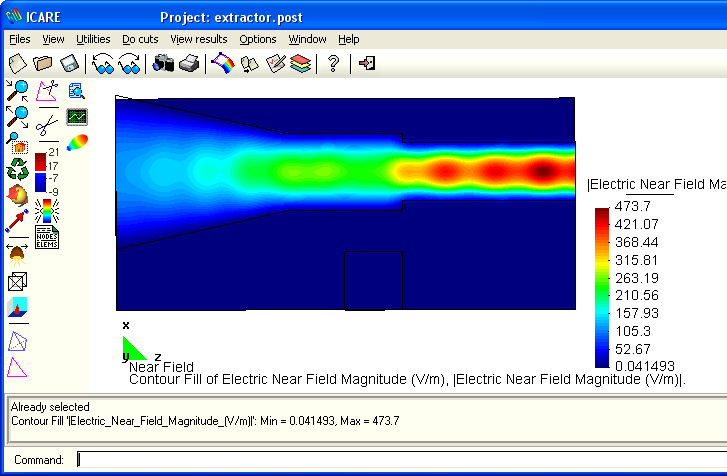
Task: Save using the floppy disk icon
Action: [x=70, y=63]
